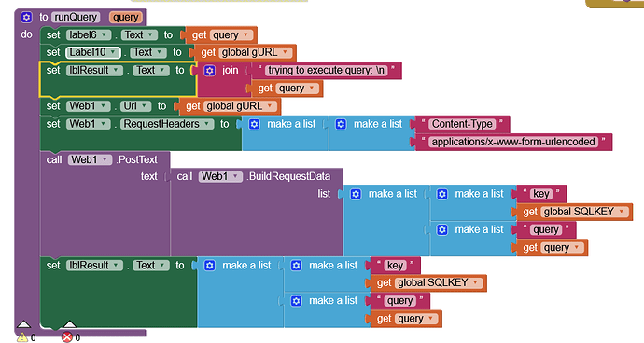Image resolution: width=644 pixels, height=343 pixels.
Task: Select the orange query parameter block
Action: [126, 17]
